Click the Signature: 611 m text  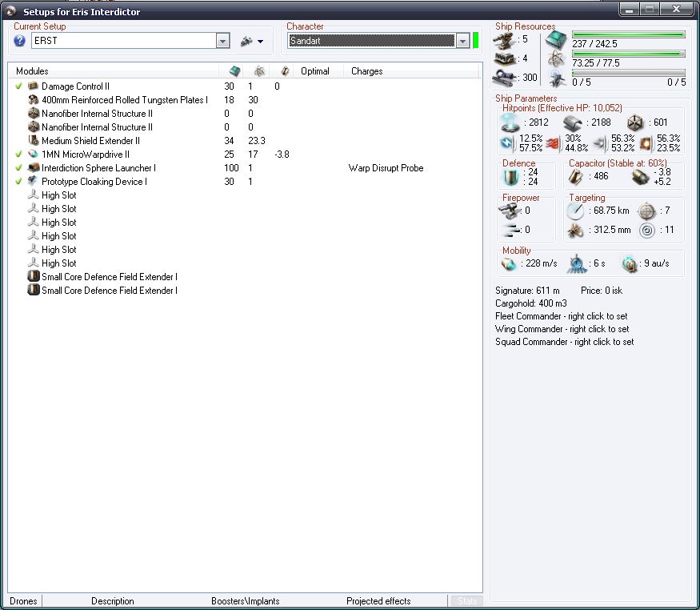(527, 291)
